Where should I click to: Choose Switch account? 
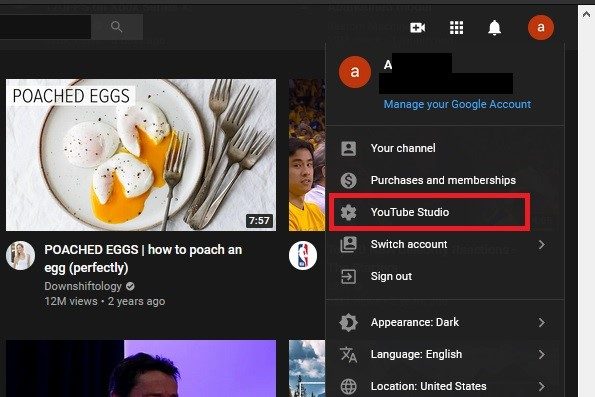pos(445,244)
